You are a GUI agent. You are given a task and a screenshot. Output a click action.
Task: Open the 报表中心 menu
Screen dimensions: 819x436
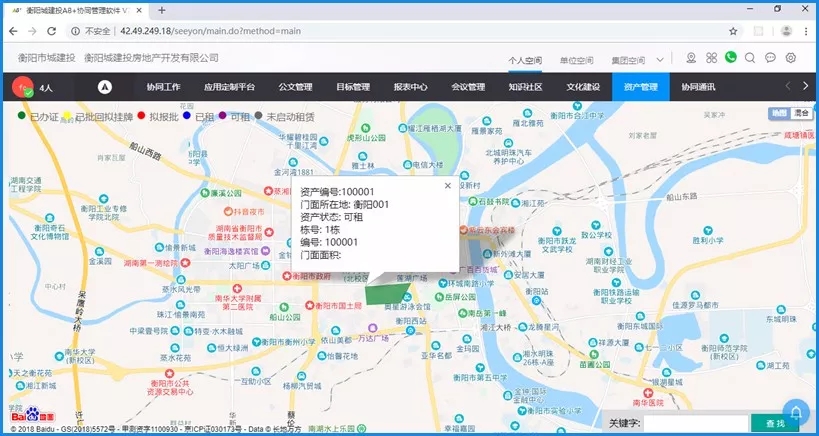tap(411, 87)
